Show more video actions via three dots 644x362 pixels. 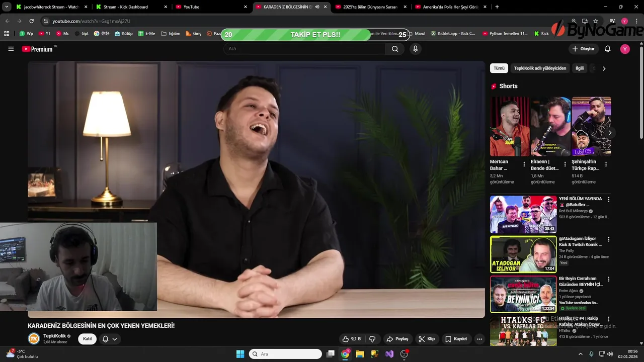[x=479, y=339]
